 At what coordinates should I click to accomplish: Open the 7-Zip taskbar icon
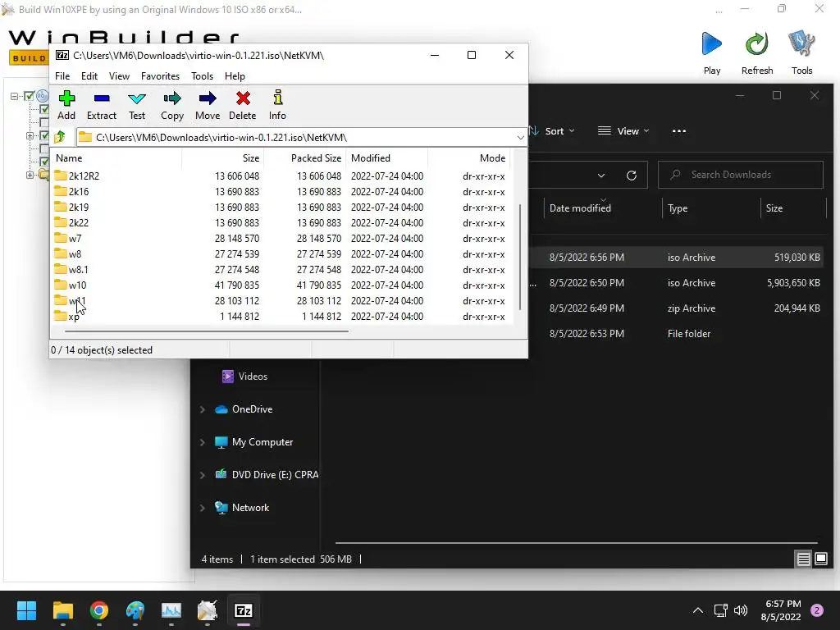coord(244,610)
